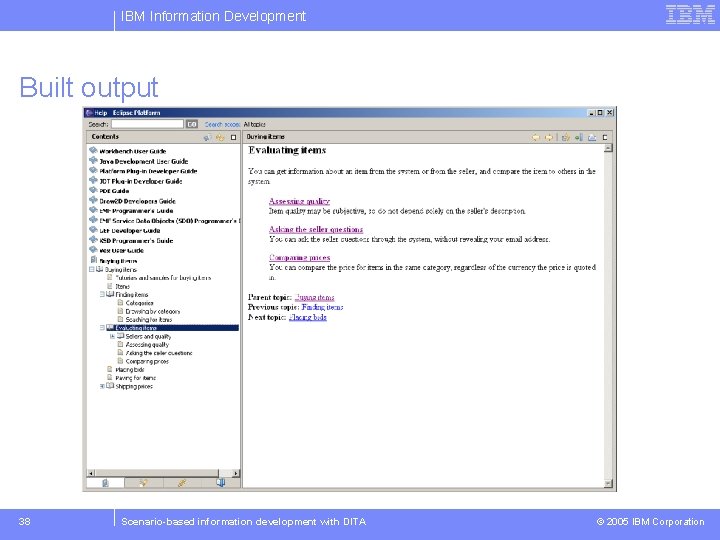This screenshot has height=540, width=720.
Task: Click the topic pane scroll up arrow
Action: (608, 148)
